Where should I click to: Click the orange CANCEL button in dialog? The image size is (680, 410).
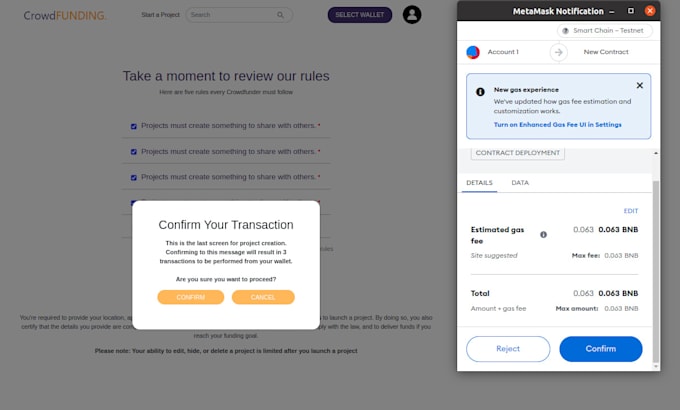point(263,297)
